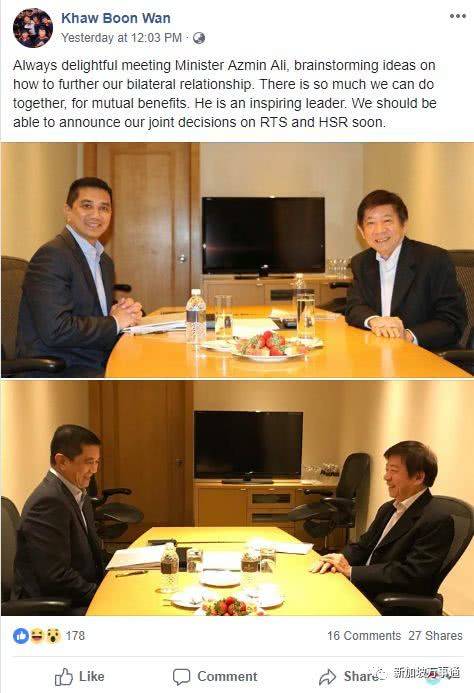Click the wow reaction emoji icon
The height and width of the screenshot is (693, 474).
pos(53,636)
